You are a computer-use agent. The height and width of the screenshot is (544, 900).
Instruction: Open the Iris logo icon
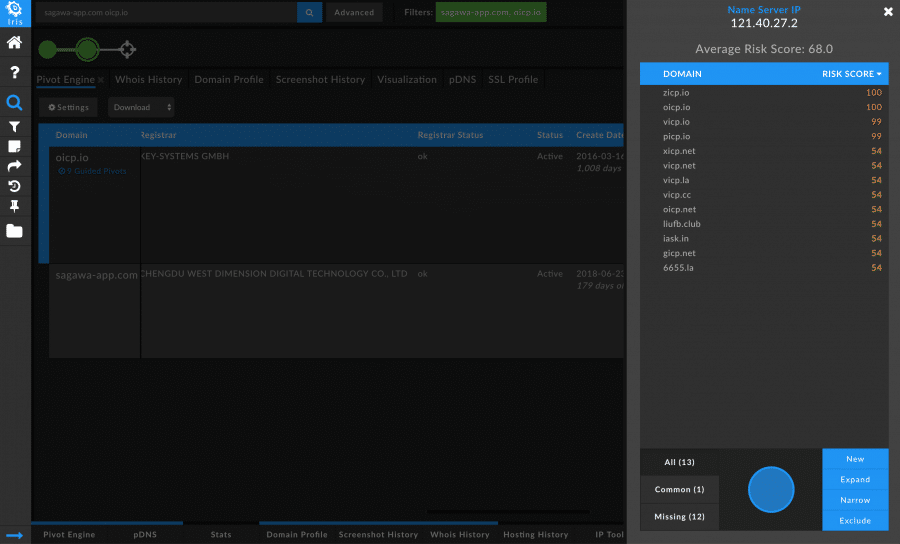pos(15,13)
